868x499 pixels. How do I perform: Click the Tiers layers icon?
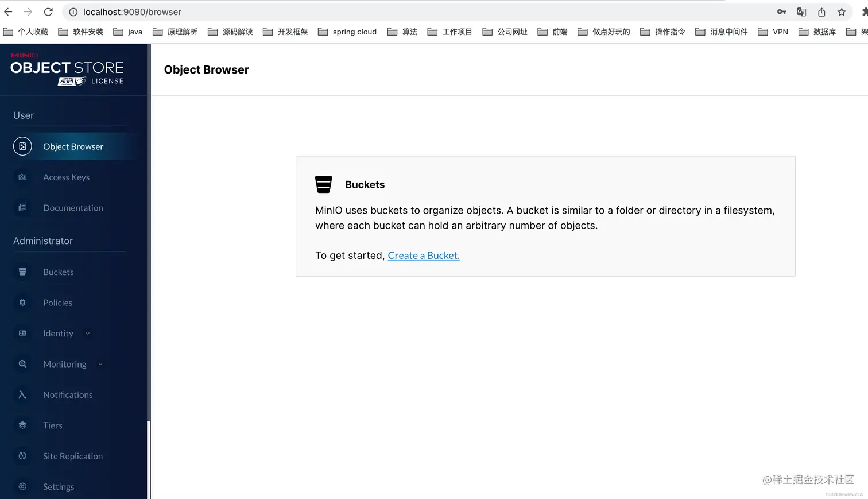(x=22, y=425)
